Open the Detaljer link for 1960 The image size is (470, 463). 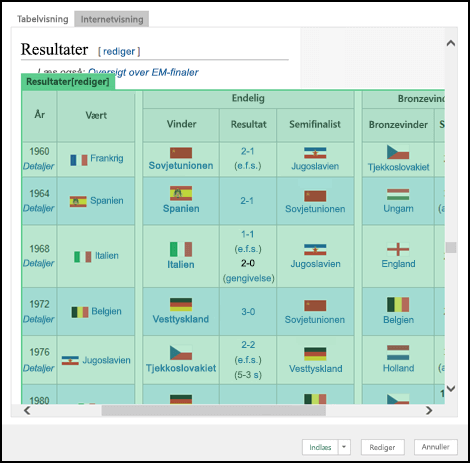(39, 166)
